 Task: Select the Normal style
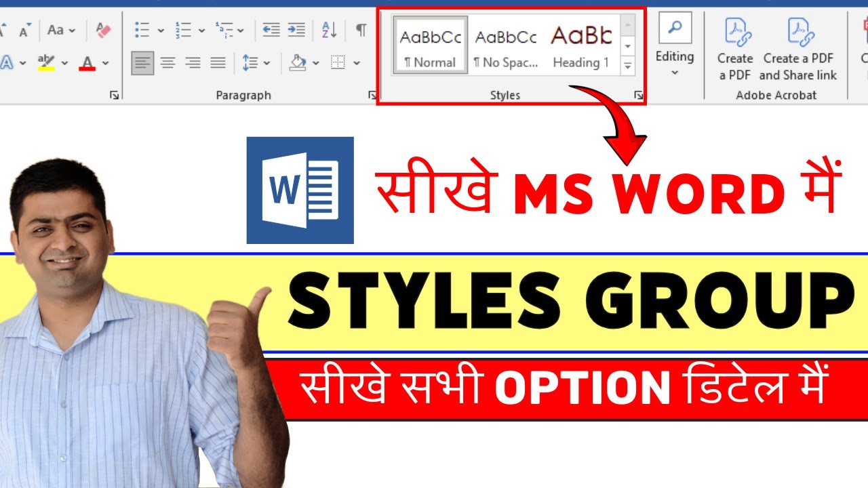coord(430,45)
